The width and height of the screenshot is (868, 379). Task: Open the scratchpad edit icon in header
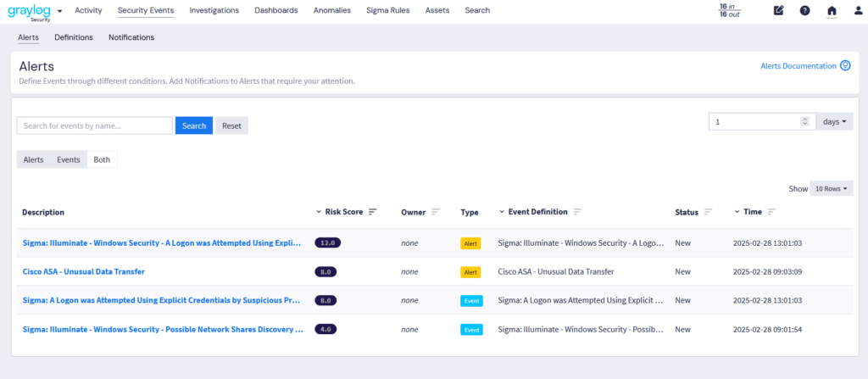[779, 11]
